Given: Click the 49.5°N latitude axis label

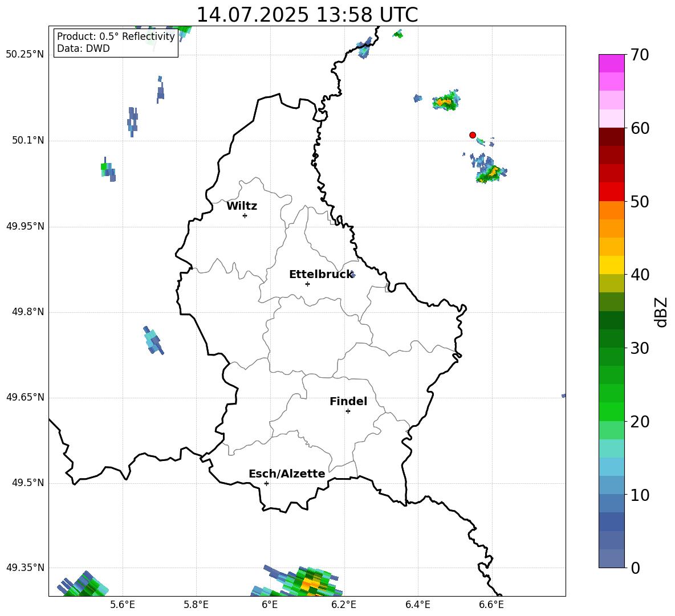Looking at the screenshot, I should click(28, 483).
